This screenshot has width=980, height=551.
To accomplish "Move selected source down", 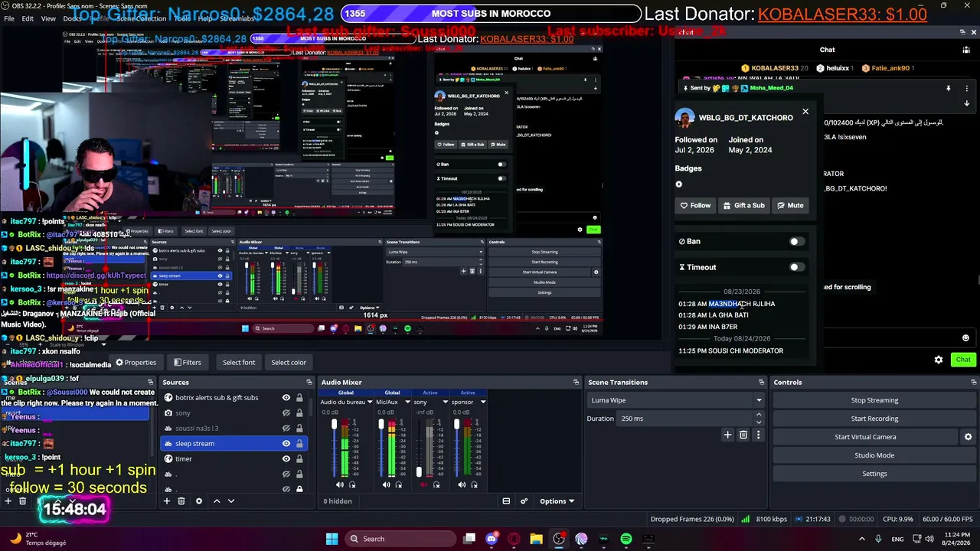I will (x=231, y=501).
